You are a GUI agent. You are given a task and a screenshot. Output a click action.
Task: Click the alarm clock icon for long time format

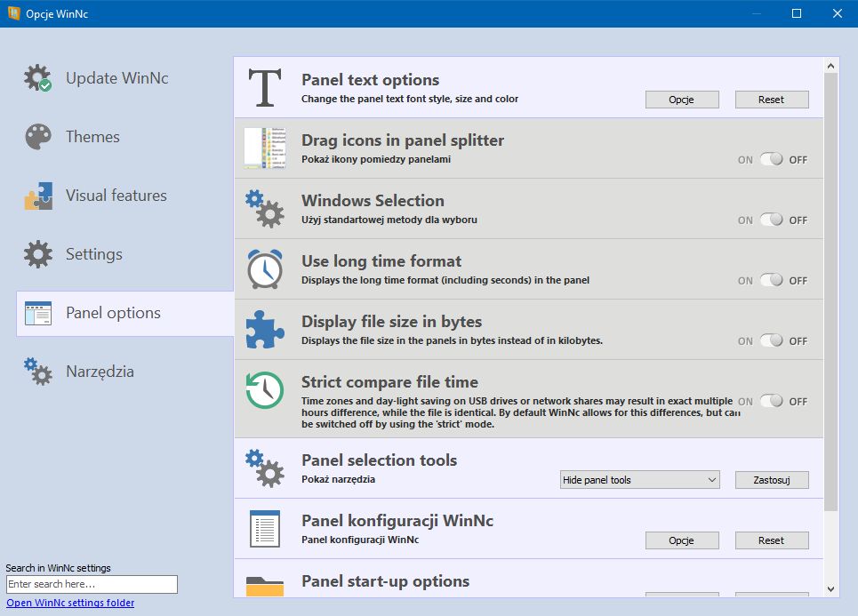265,268
